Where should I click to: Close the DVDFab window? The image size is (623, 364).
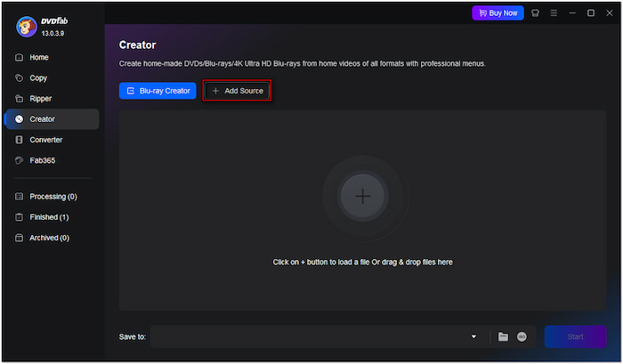pyautogui.click(x=610, y=13)
